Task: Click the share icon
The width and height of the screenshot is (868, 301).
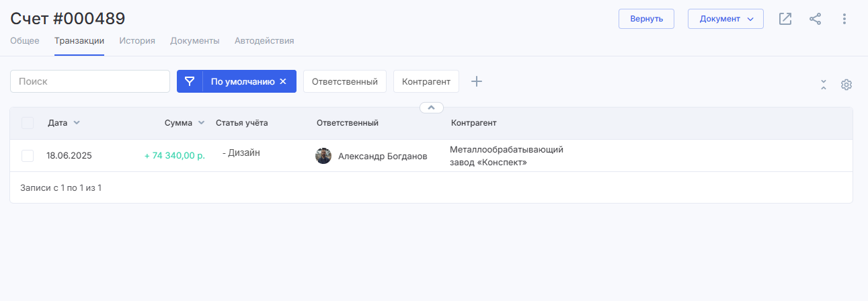Action: pos(815,19)
